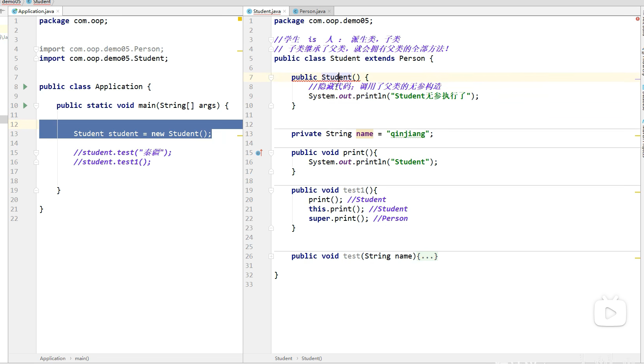The image size is (644, 364).
Task: Click the Student() constructor breadcrumb below the right editor
Action: [312, 359]
